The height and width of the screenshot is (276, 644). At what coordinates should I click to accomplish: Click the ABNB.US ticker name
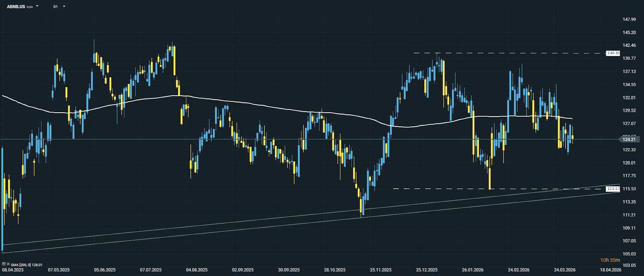click(x=16, y=6)
